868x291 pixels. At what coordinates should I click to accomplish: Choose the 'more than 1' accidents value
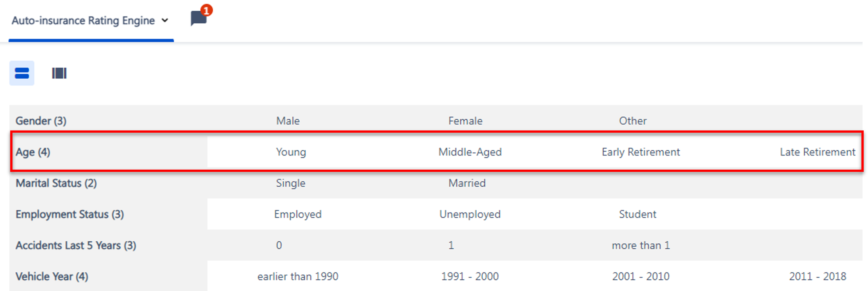641,245
